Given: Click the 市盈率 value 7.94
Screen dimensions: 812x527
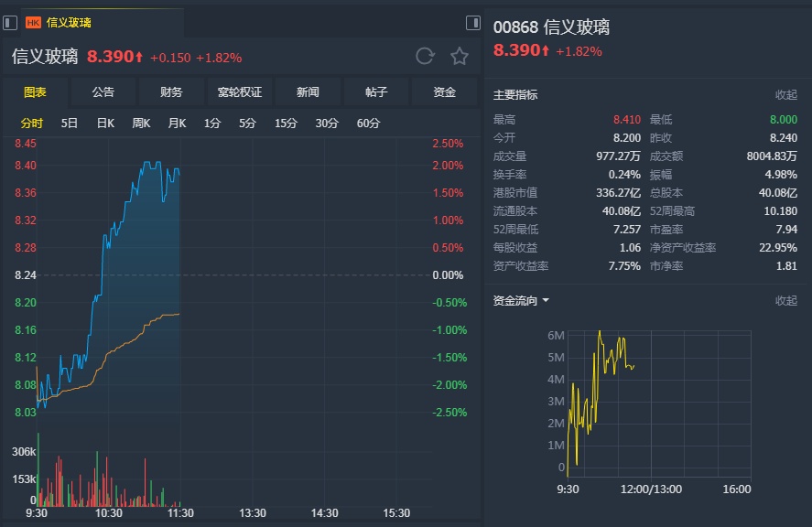Looking at the screenshot, I should pyautogui.click(x=786, y=230).
